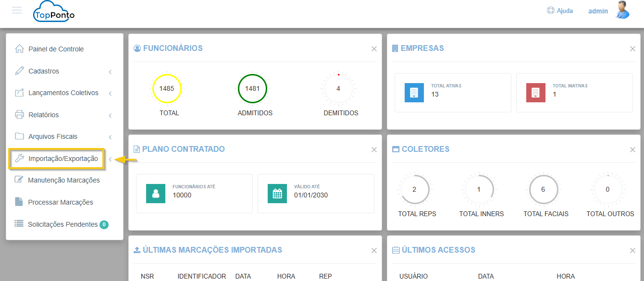Click the Total employees yellow gauge

[167, 89]
